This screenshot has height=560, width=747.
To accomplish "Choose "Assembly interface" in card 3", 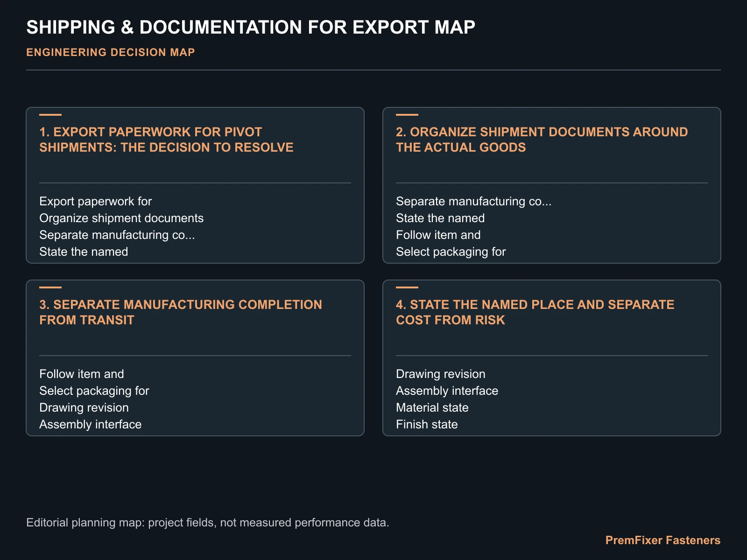I will tap(91, 424).
